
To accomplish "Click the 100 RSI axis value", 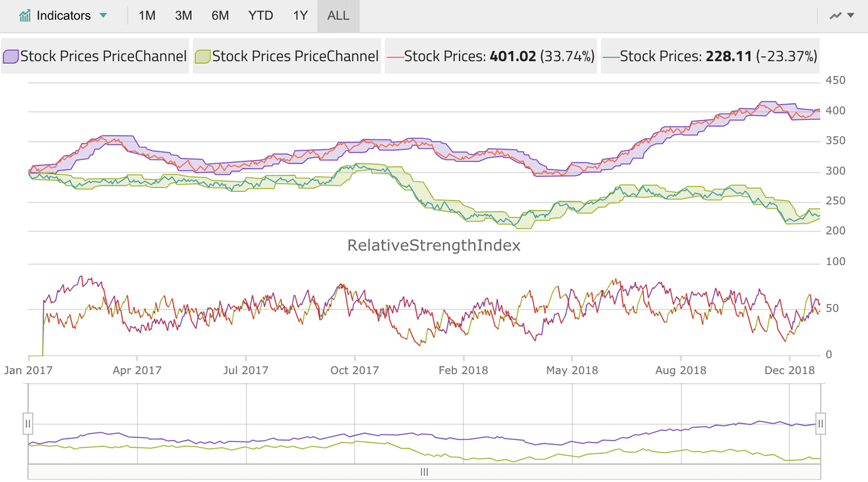I will click(835, 262).
